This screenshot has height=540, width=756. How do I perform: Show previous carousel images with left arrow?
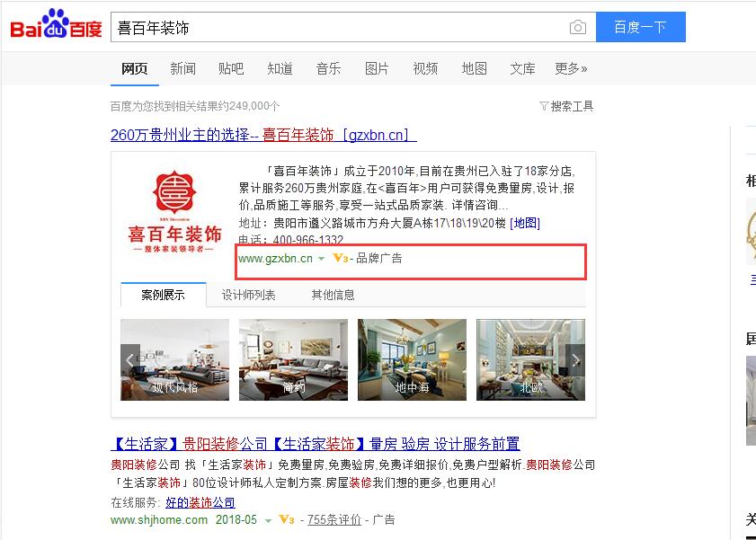point(129,359)
